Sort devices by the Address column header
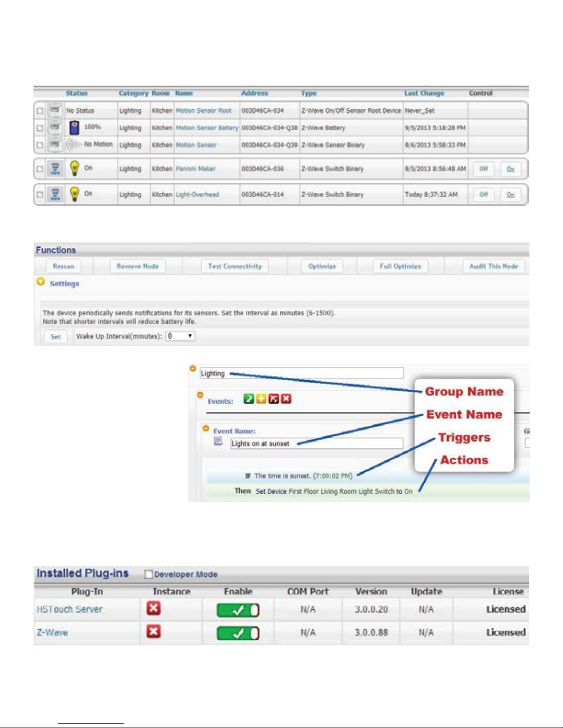 click(255, 93)
